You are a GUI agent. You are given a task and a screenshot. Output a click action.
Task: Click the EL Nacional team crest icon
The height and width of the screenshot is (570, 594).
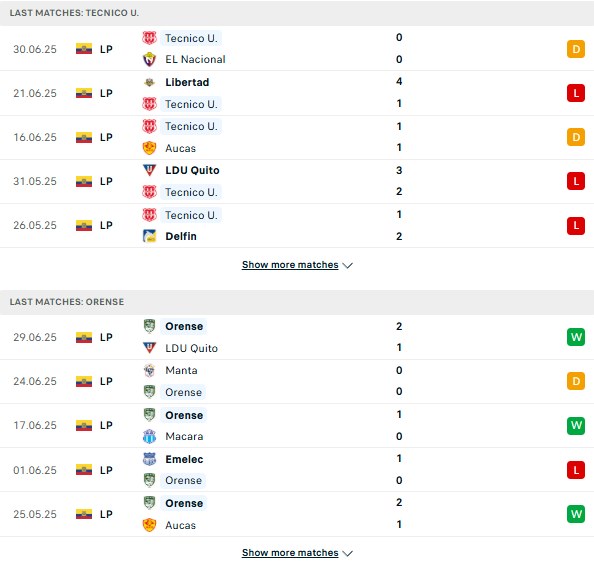click(149, 59)
